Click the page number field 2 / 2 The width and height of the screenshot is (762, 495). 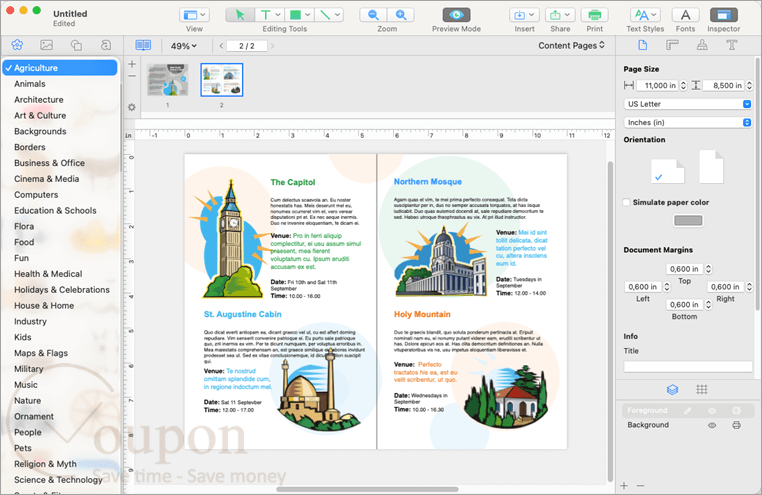click(246, 46)
